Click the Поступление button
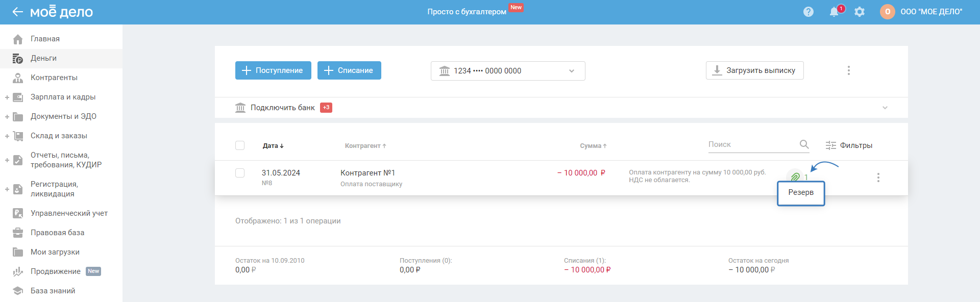 click(x=273, y=70)
